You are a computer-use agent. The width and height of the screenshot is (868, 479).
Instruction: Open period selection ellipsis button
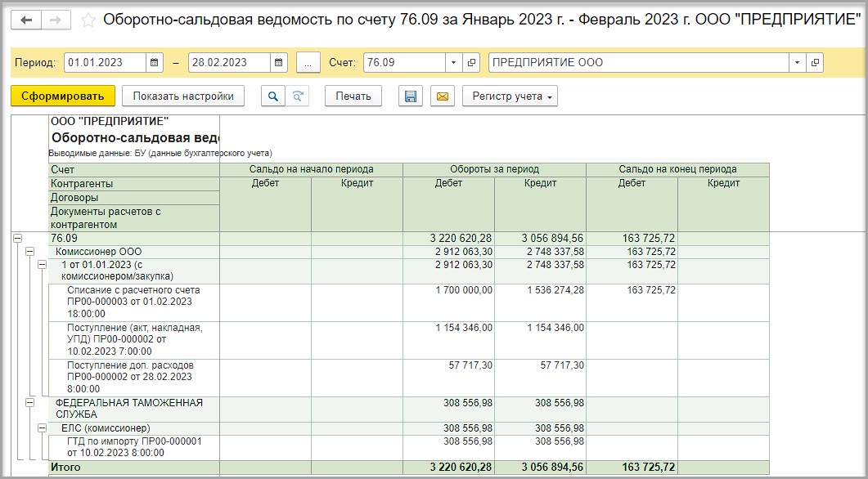[x=308, y=62]
